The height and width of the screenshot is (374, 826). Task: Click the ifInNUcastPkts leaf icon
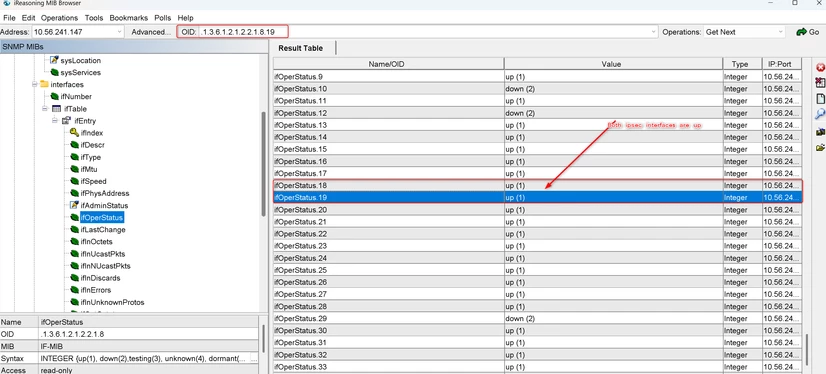(x=74, y=266)
